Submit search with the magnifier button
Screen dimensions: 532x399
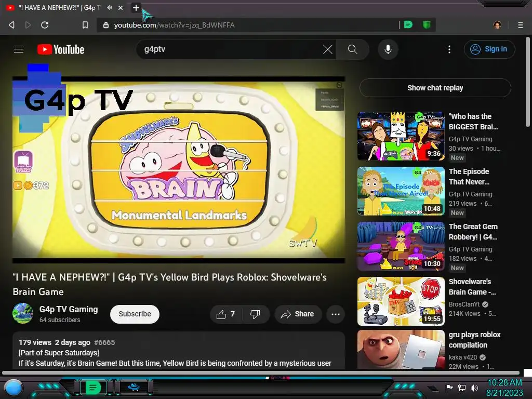click(353, 49)
